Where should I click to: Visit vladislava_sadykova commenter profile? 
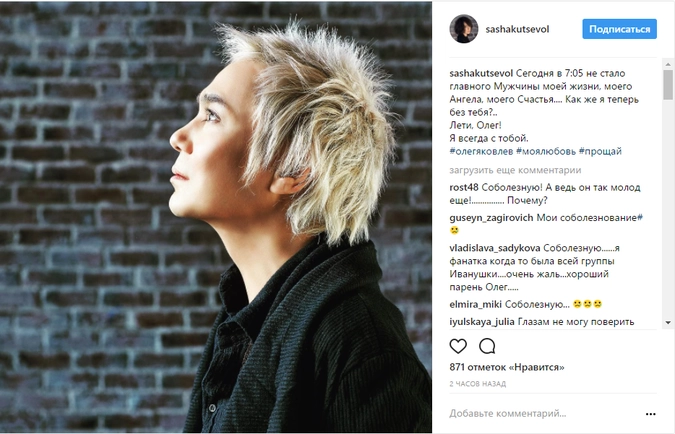(x=495, y=248)
